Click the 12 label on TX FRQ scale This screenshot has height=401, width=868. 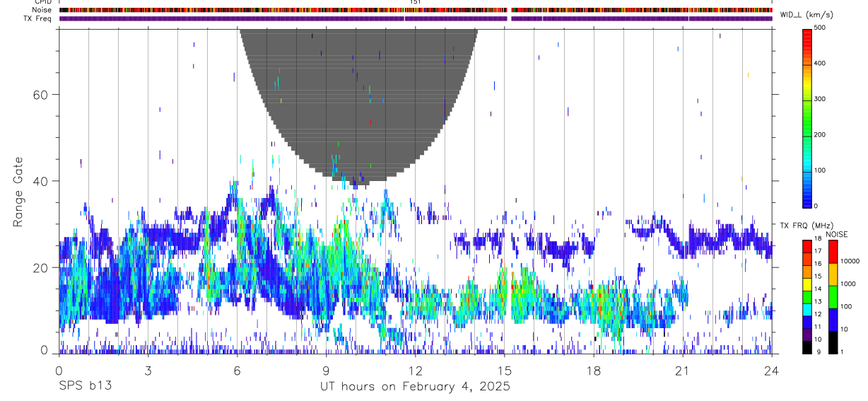pos(818,314)
